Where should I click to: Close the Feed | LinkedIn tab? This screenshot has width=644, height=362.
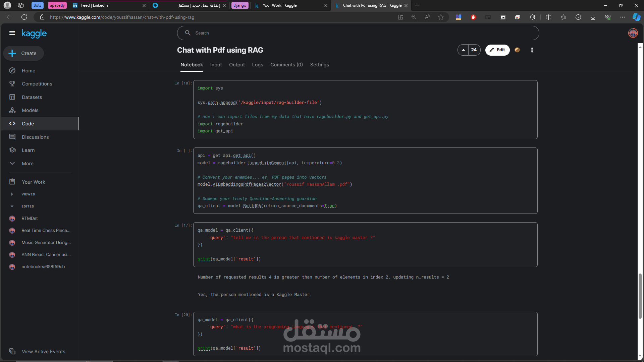coord(144,5)
